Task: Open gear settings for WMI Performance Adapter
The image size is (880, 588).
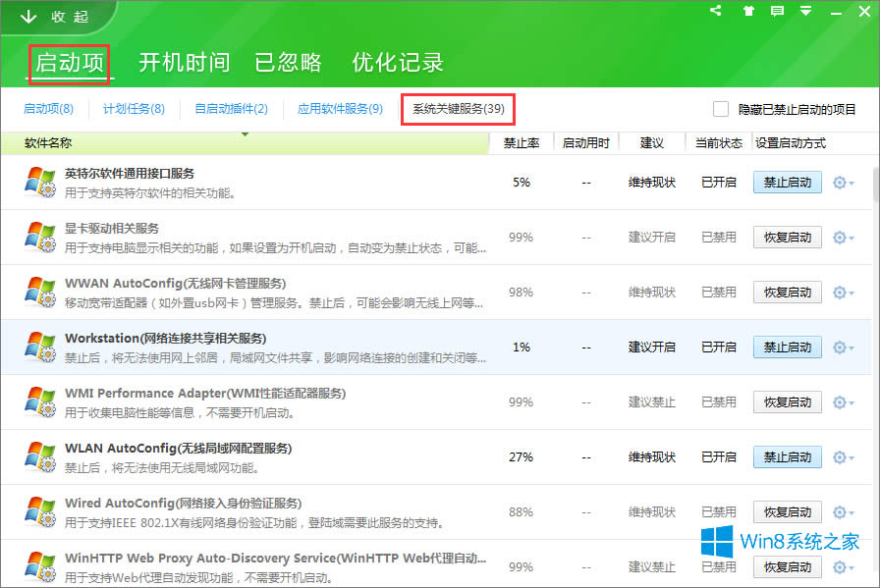Action: click(x=839, y=401)
